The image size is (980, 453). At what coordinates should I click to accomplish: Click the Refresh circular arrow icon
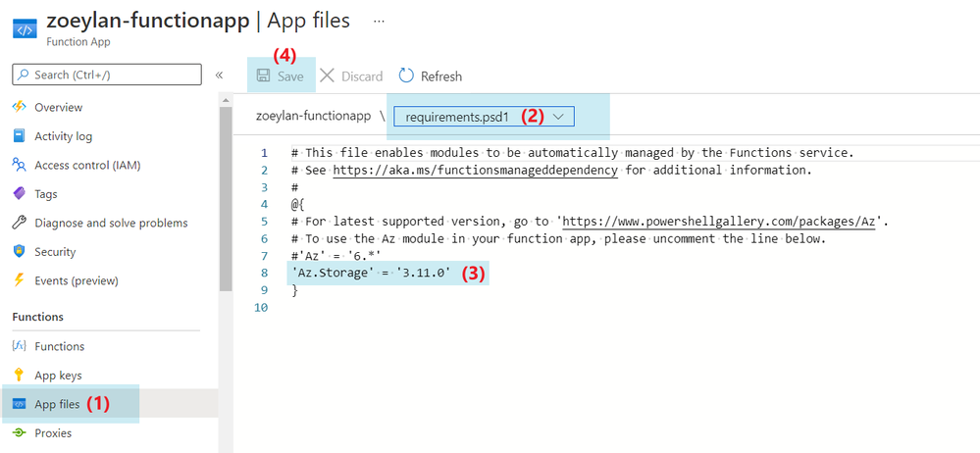[x=406, y=75]
